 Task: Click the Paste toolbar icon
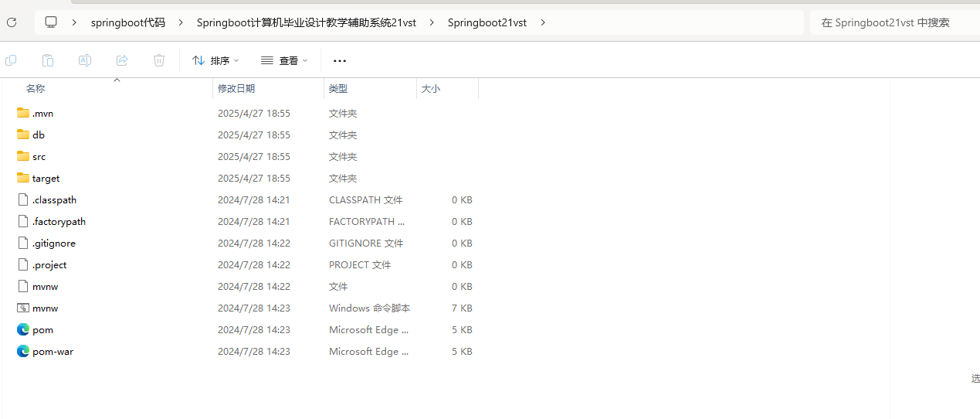[48, 60]
